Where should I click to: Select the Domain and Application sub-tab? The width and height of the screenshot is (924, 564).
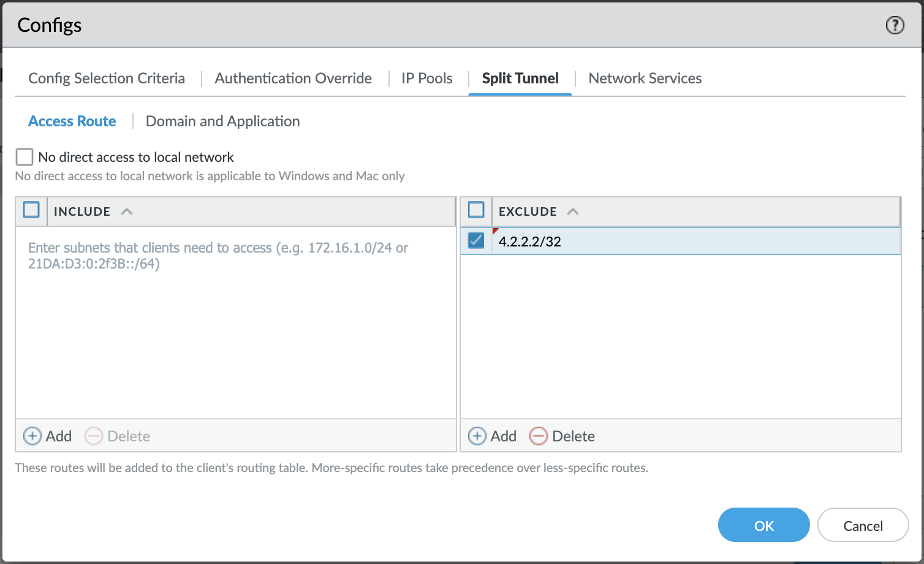(222, 121)
